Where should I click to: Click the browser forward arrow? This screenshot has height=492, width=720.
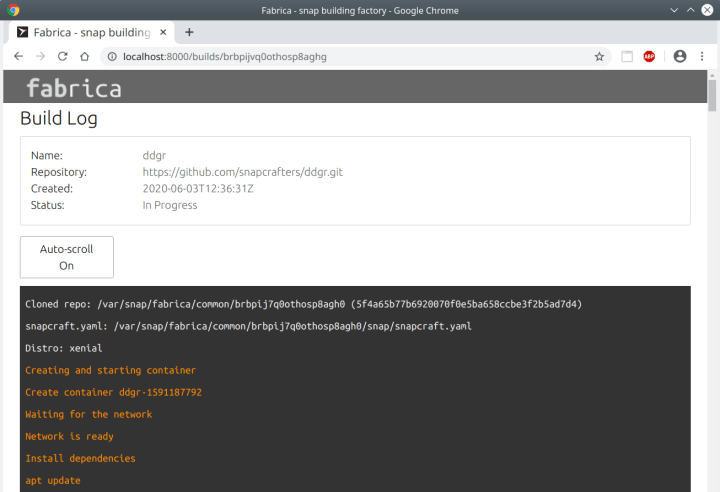(40, 57)
